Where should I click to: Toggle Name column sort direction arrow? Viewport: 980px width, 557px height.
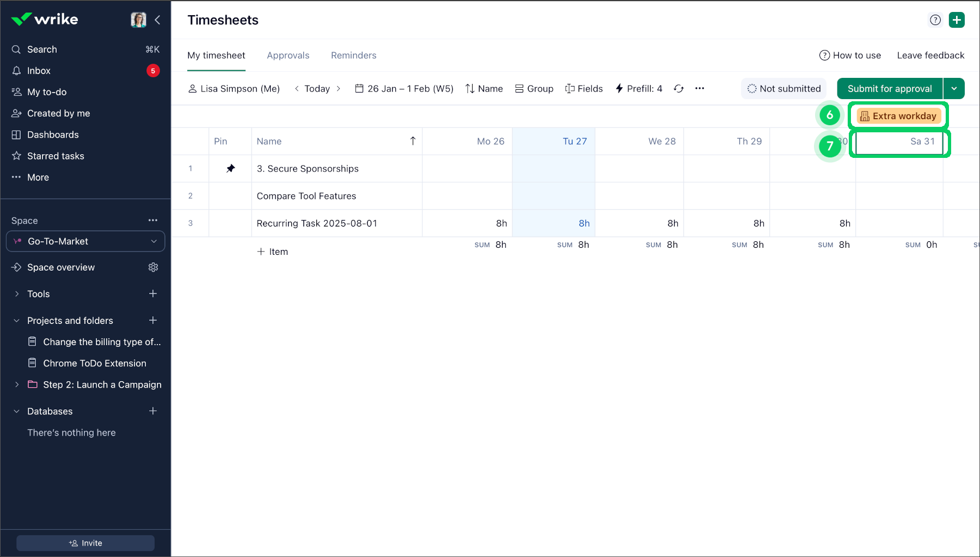413,142
